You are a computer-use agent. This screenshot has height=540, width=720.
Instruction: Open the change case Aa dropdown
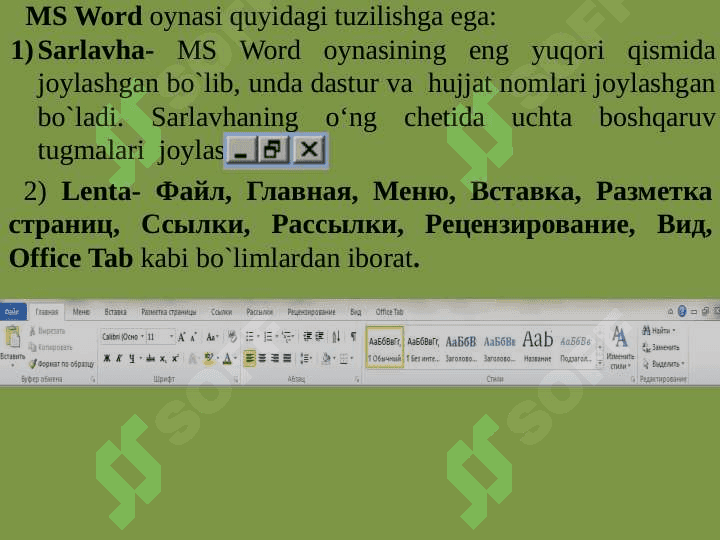[212, 337]
